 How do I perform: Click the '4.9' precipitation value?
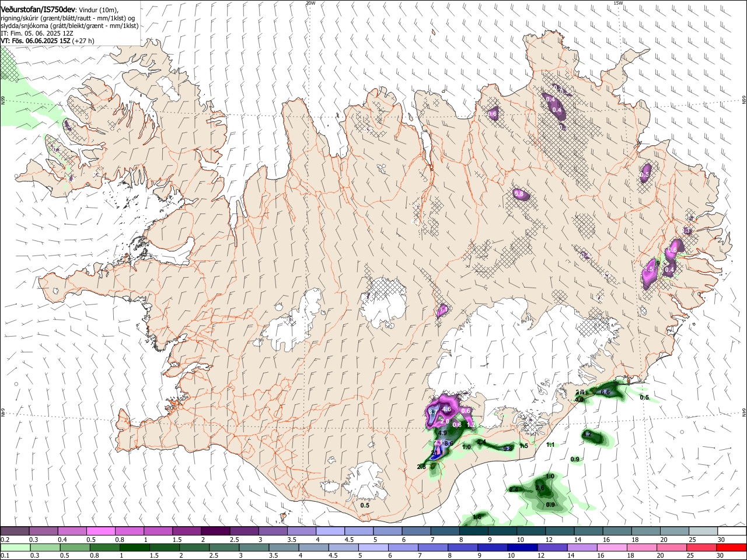tap(442, 433)
